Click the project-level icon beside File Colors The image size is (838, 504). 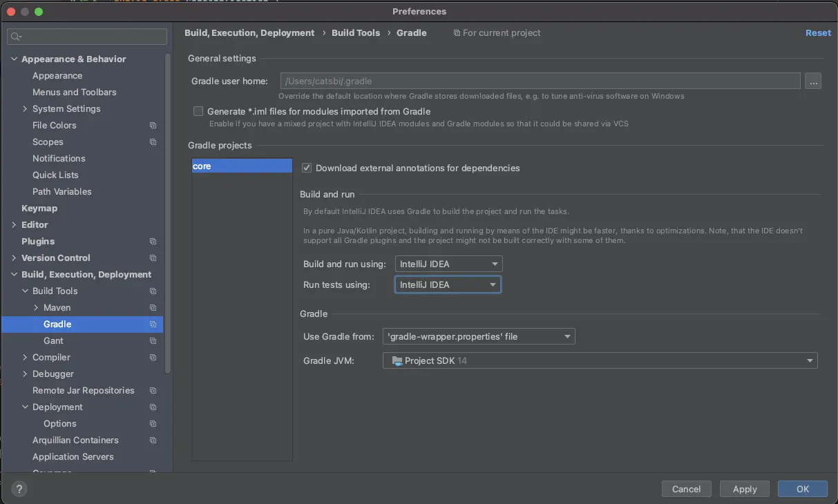point(153,126)
